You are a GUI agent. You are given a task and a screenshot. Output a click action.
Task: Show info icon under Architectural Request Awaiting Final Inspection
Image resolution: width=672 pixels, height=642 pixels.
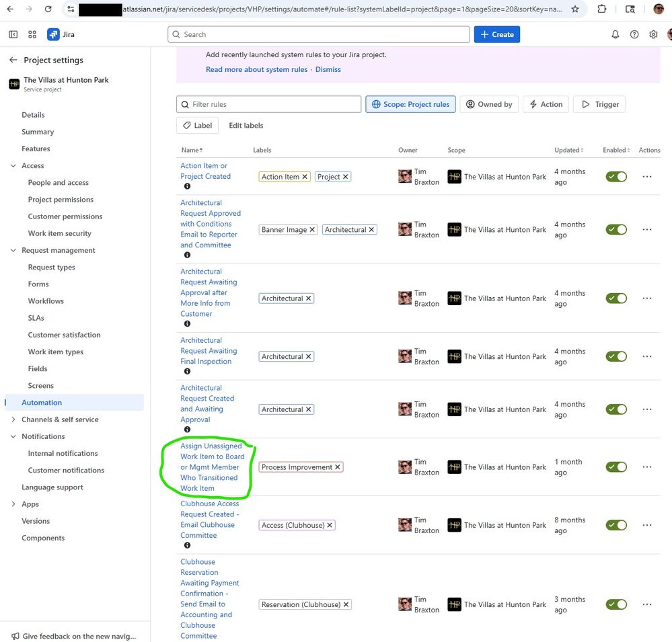[187, 371]
